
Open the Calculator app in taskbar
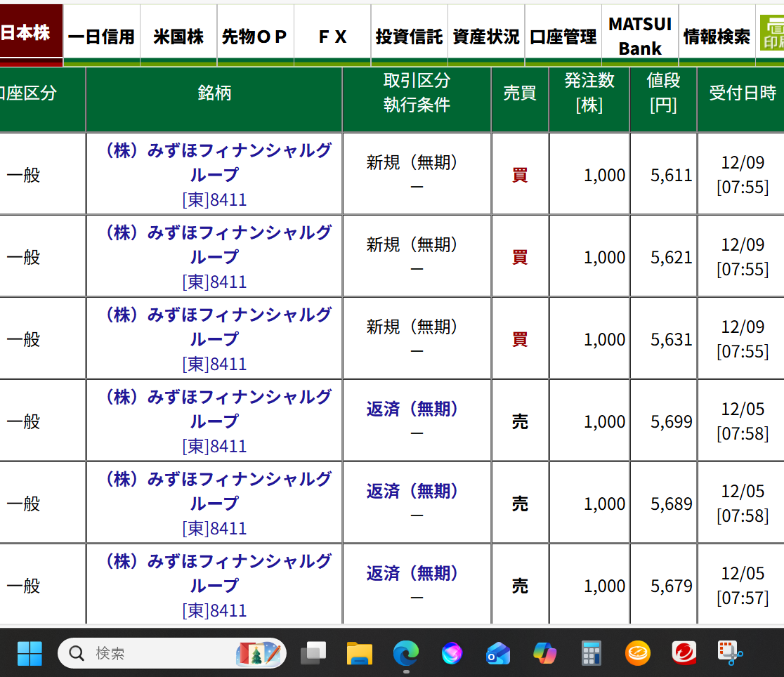click(x=592, y=654)
